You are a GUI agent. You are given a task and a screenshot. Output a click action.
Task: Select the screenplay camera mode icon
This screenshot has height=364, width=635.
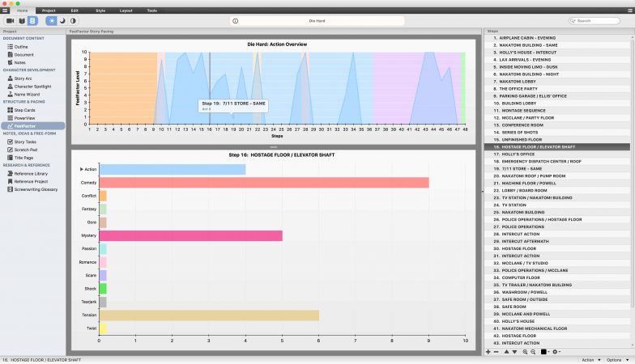[x=10, y=21]
